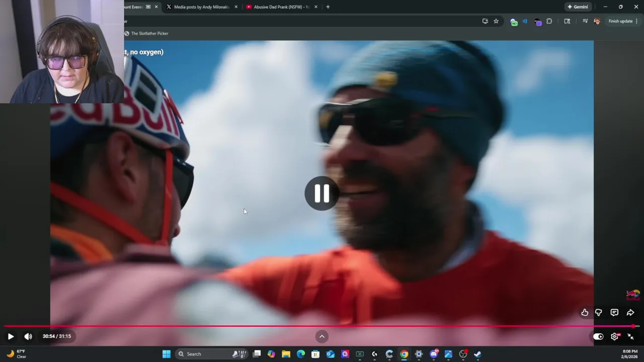Open Chrome profile avatar
The height and width of the screenshot is (362, 644).
coord(597,21)
